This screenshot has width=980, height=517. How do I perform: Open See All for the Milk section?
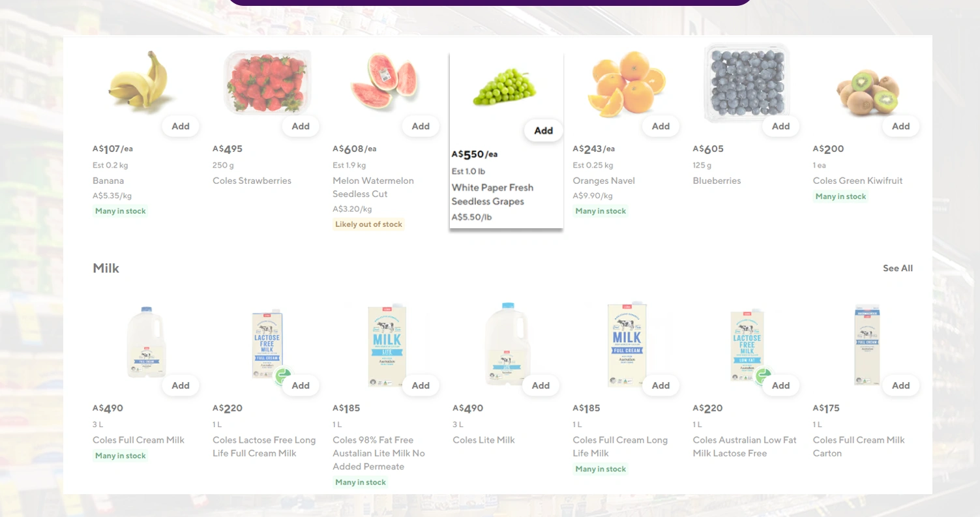(897, 268)
